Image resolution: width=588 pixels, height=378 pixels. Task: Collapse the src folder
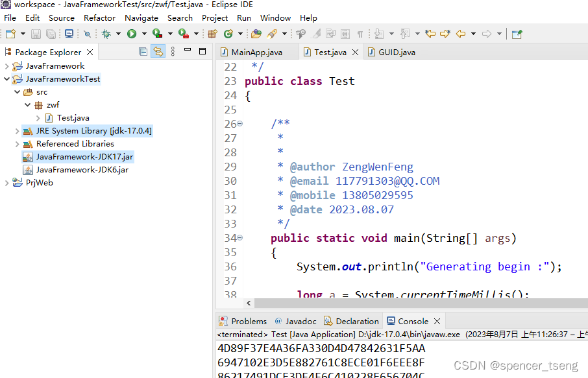pos(18,91)
